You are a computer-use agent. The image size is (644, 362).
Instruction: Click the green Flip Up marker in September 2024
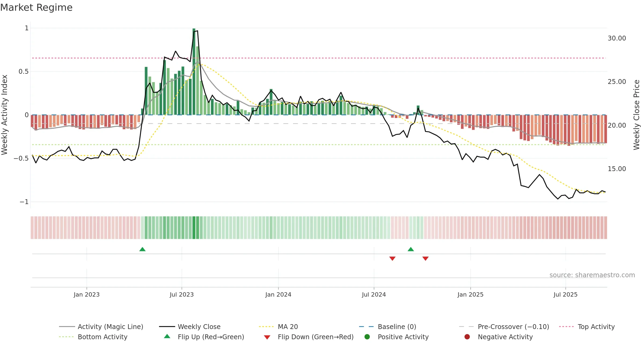[411, 249]
